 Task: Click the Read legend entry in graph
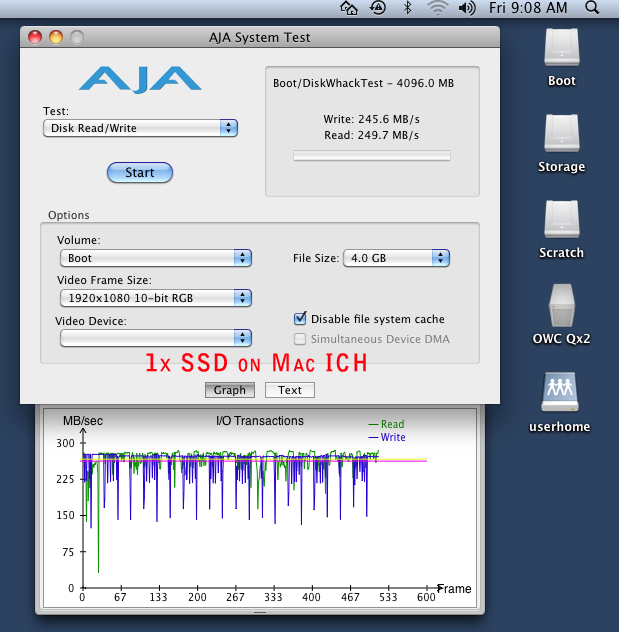point(386,424)
